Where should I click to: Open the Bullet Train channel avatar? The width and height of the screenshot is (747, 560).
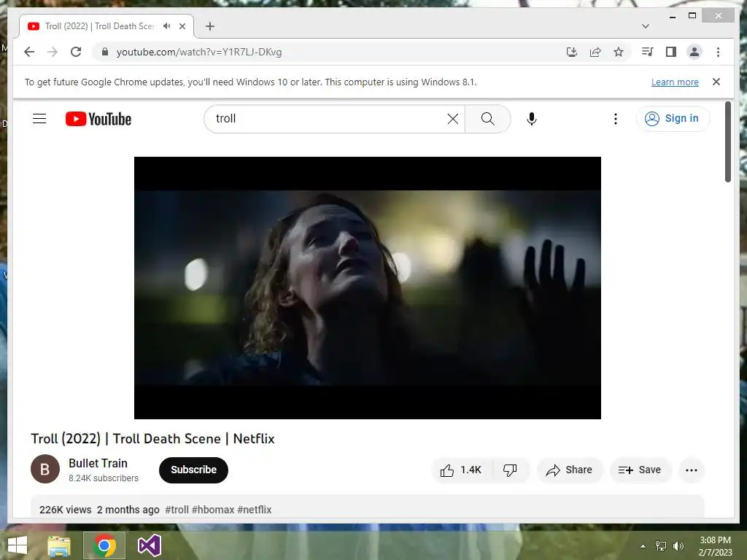coord(45,469)
